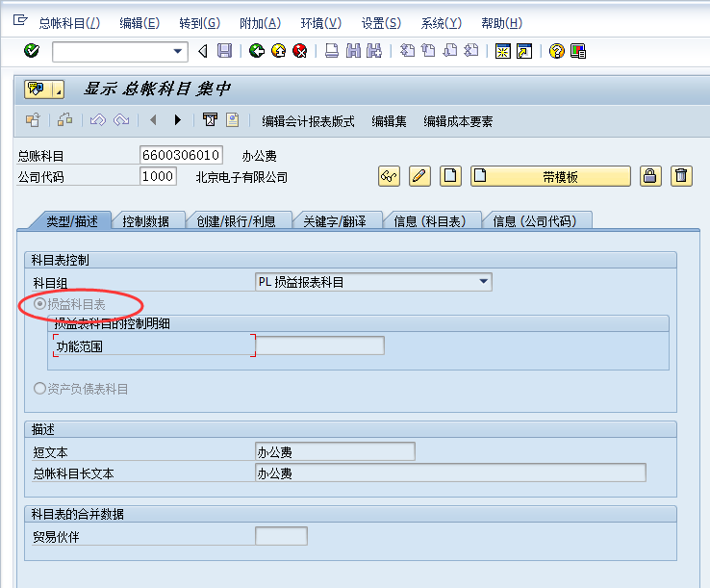The height and width of the screenshot is (588, 710).
Task: Switch to the 控制数据 tab
Action: (146, 221)
